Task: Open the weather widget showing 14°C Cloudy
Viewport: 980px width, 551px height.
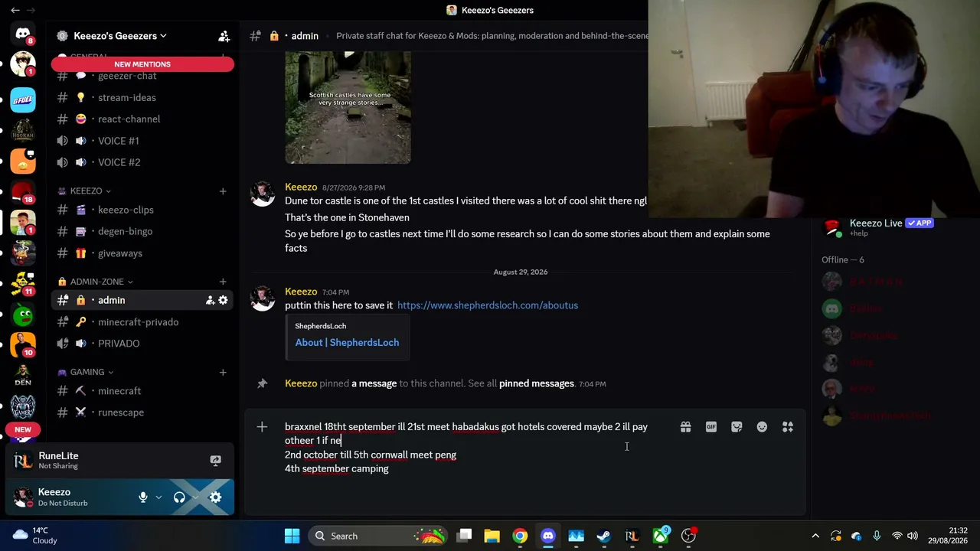Action: [35, 536]
